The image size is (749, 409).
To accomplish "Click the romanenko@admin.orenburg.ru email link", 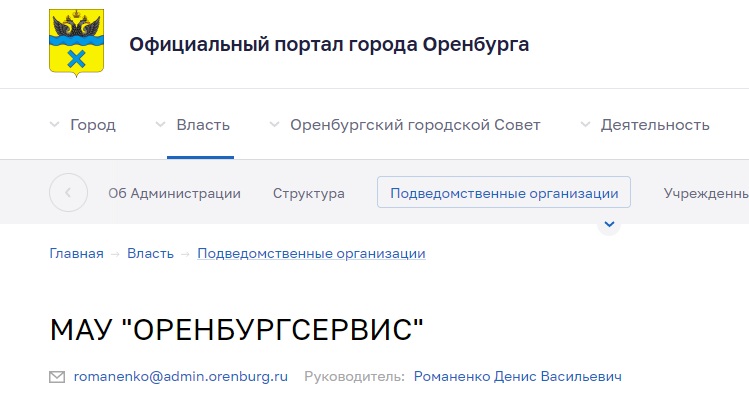I will (x=181, y=377).
